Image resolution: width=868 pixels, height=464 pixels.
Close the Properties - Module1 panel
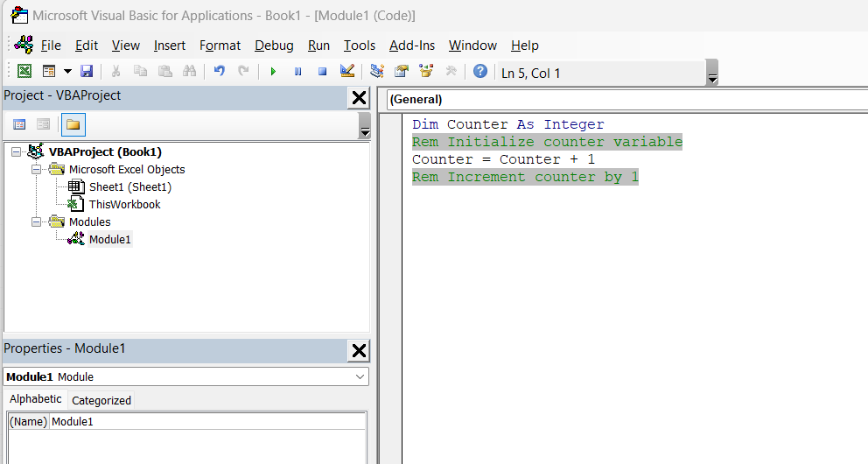pos(359,350)
